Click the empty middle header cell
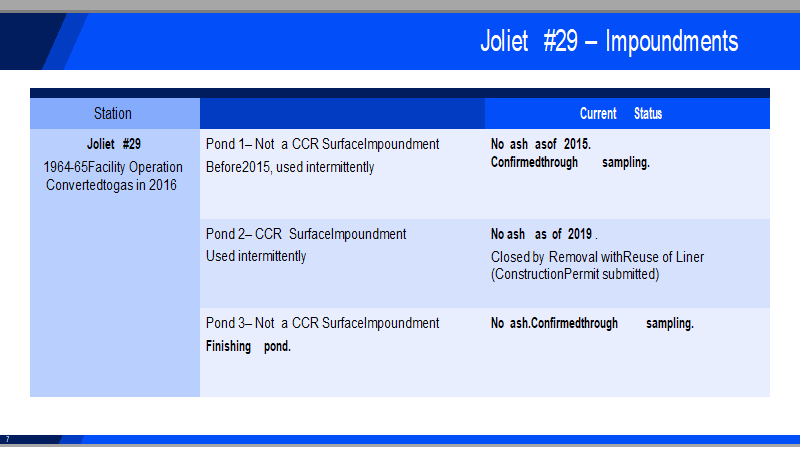800x450 pixels. pos(342,114)
